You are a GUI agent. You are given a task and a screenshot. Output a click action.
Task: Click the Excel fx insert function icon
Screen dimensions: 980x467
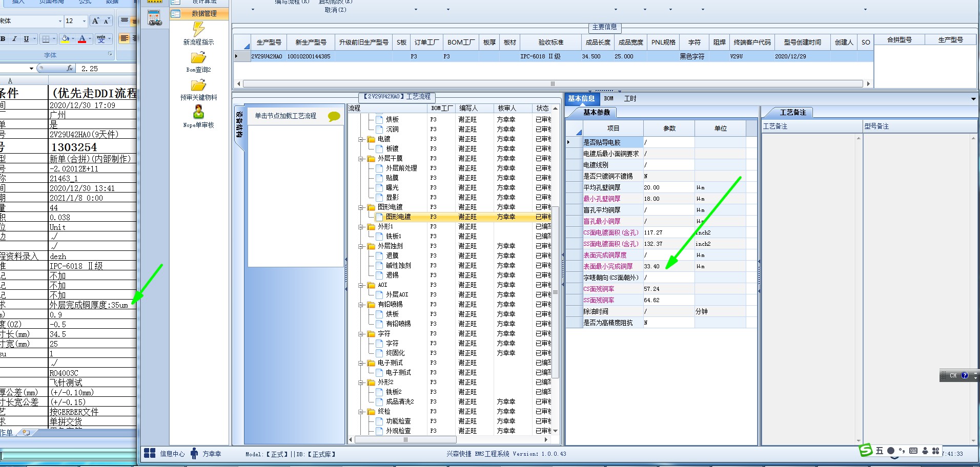tap(70, 68)
